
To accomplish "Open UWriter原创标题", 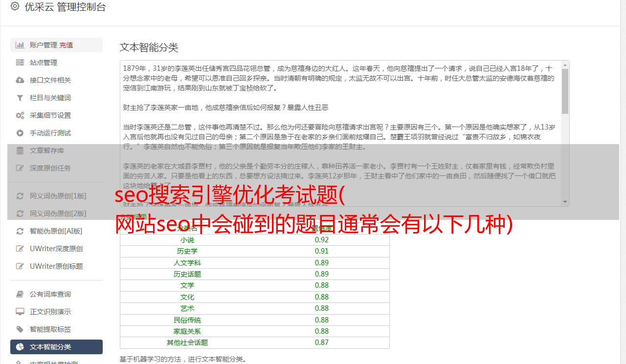I will tap(56, 266).
